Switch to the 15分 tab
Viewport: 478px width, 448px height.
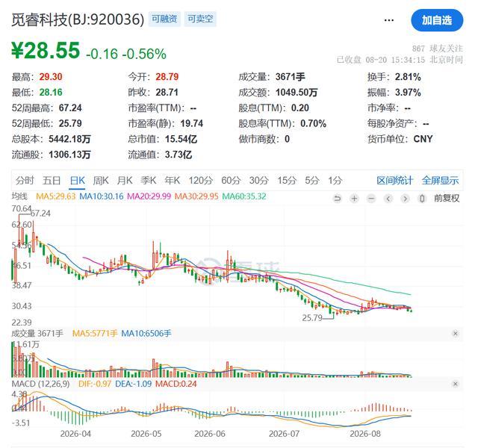tap(287, 181)
